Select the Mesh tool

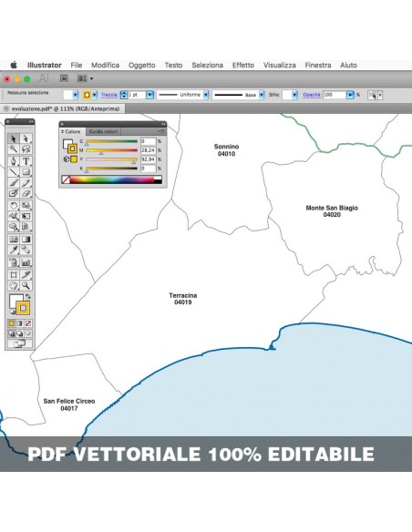point(14,240)
